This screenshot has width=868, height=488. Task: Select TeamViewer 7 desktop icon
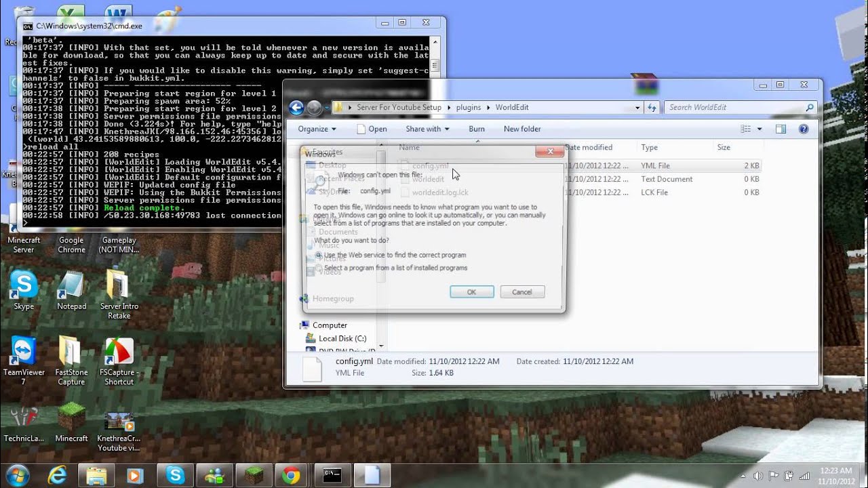[24, 361]
